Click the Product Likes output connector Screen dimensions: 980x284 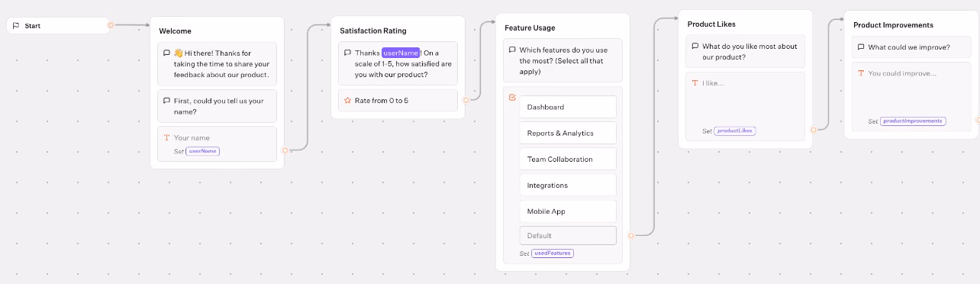(x=814, y=129)
